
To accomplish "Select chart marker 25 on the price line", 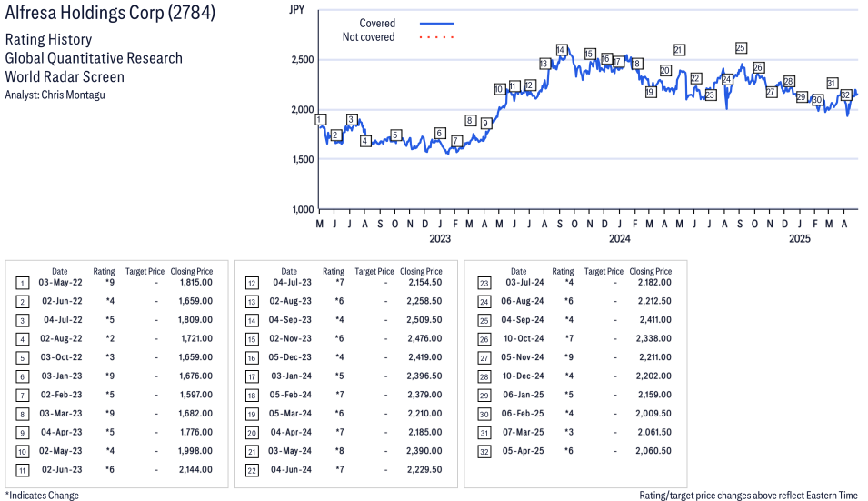I will pos(741,48).
